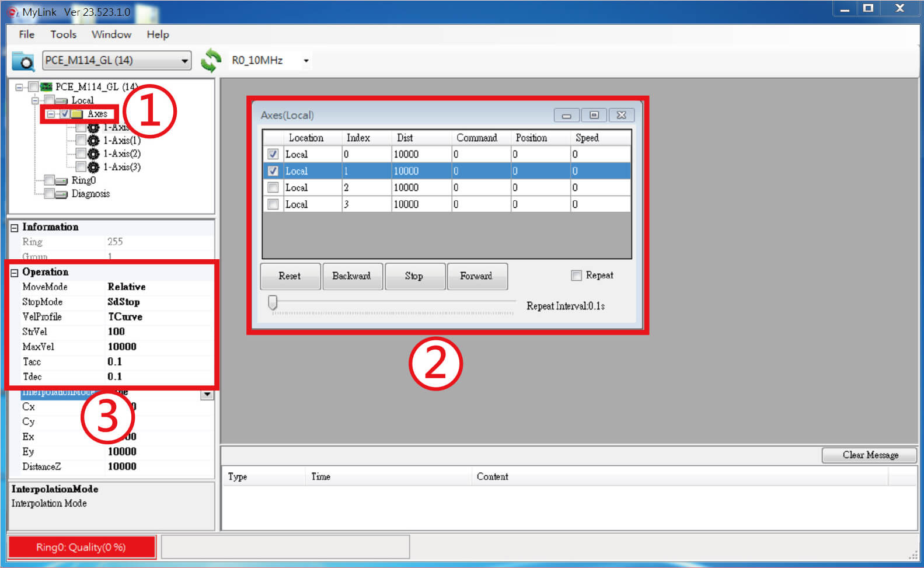Click the gear icon of 1-Axis(2)
Image resolution: width=924 pixels, height=568 pixels.
pos(93,154)
